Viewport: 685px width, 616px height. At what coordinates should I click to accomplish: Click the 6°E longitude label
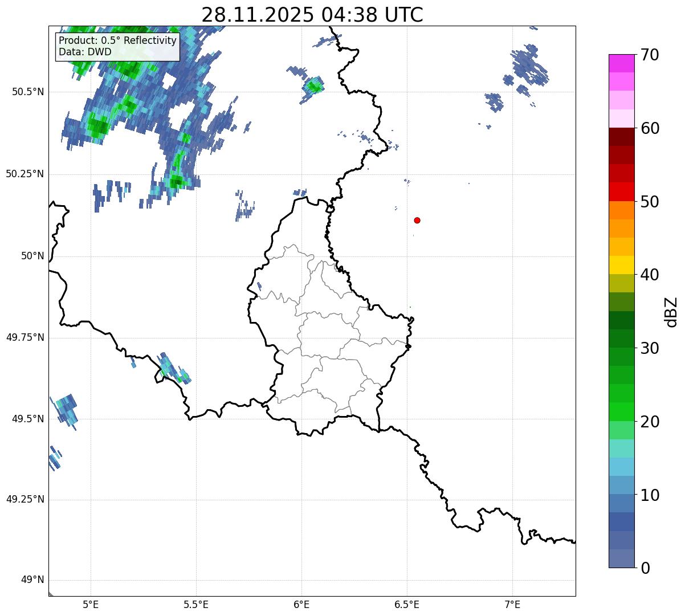[301, 604]
